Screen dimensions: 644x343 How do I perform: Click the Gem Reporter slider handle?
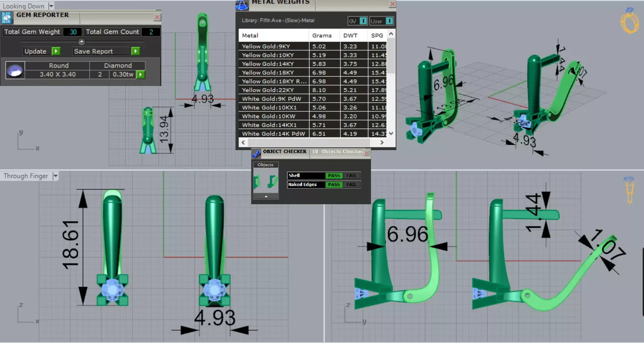82,41
